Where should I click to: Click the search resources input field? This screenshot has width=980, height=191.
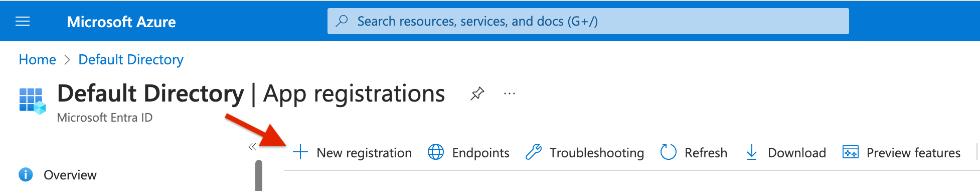pyautogui.click(x=588, y=21)
